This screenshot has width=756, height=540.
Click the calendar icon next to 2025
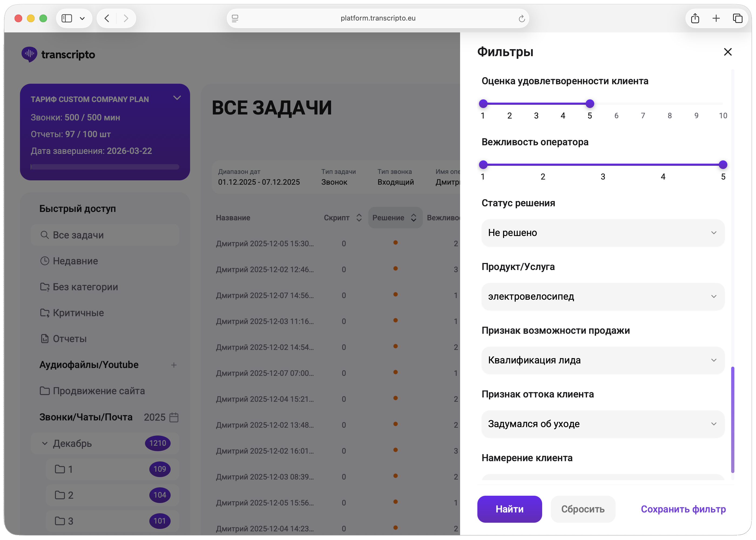(174, 417)
